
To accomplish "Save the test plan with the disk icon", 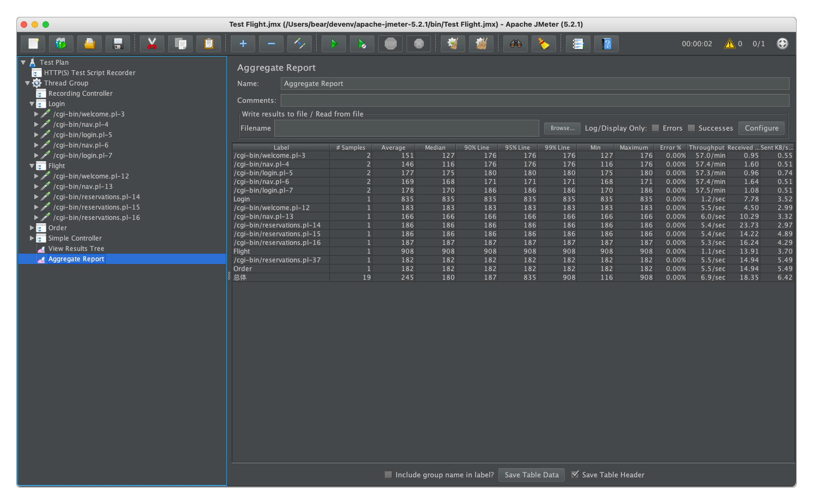I will tap(118, 44).
